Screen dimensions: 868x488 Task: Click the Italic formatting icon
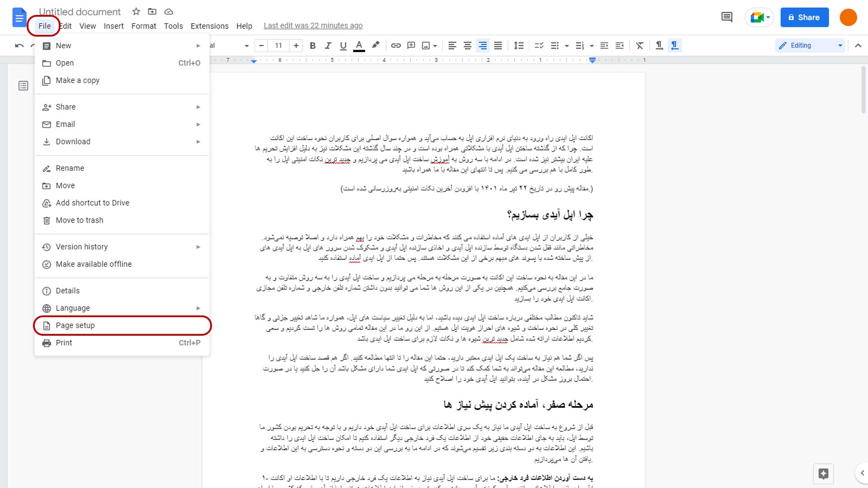329,45
